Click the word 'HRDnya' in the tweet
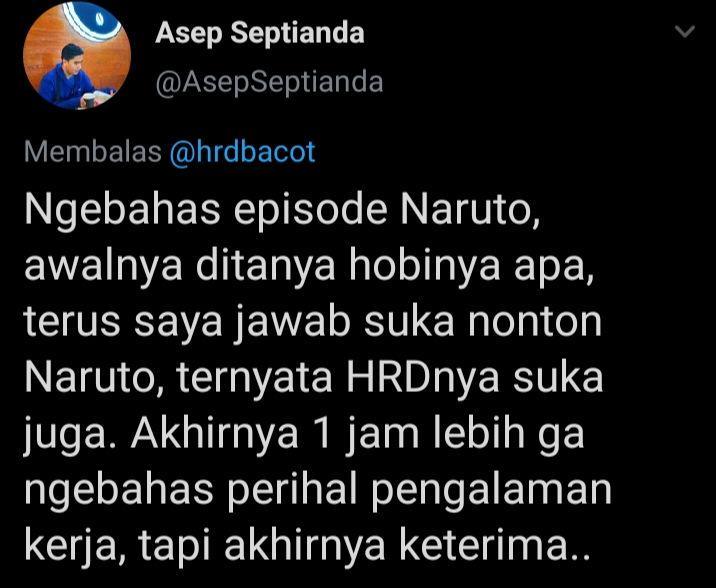 click(423, 379)
